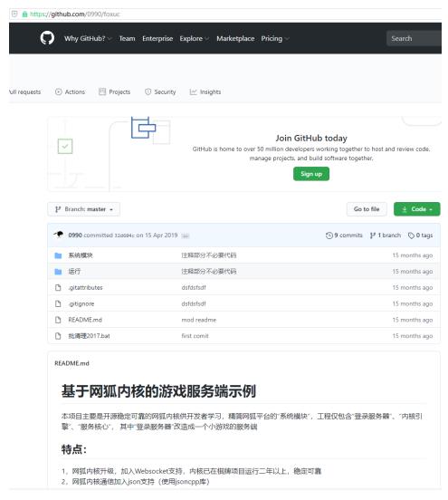Open the latest commit hash link
448x500 pixels.
tap(125, 236)
